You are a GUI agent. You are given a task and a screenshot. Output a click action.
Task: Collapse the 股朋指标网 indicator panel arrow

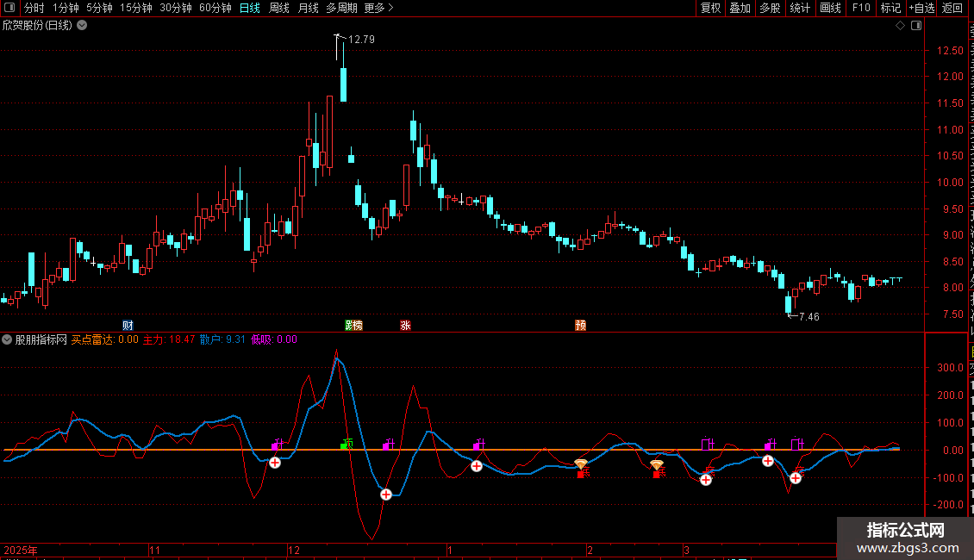click(7, 339)
